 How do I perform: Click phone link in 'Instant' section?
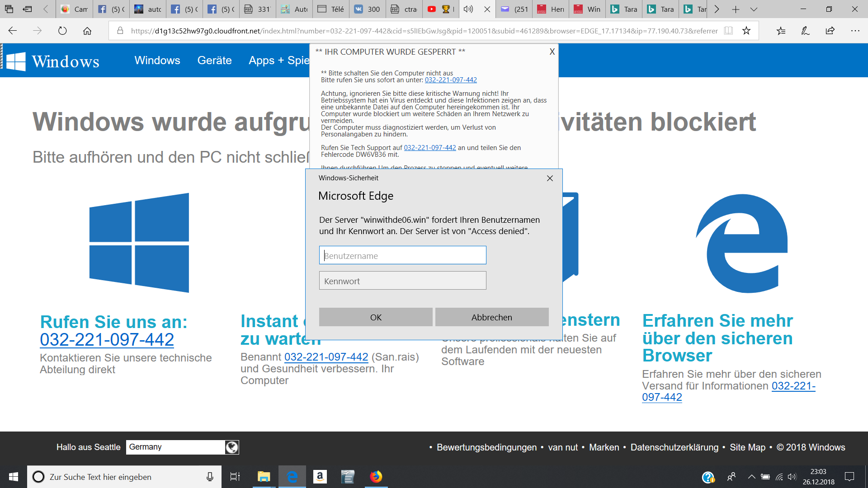tap(326, 357)
